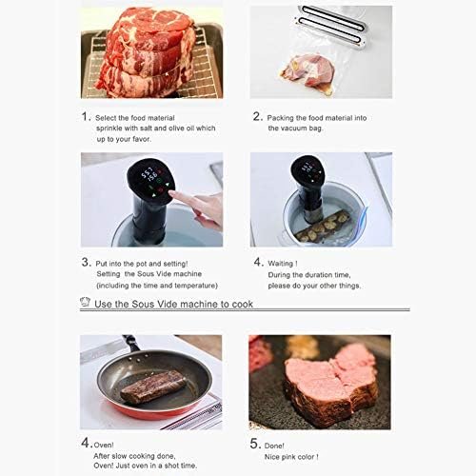Click the 'Done!' step caption

(274, 446)
